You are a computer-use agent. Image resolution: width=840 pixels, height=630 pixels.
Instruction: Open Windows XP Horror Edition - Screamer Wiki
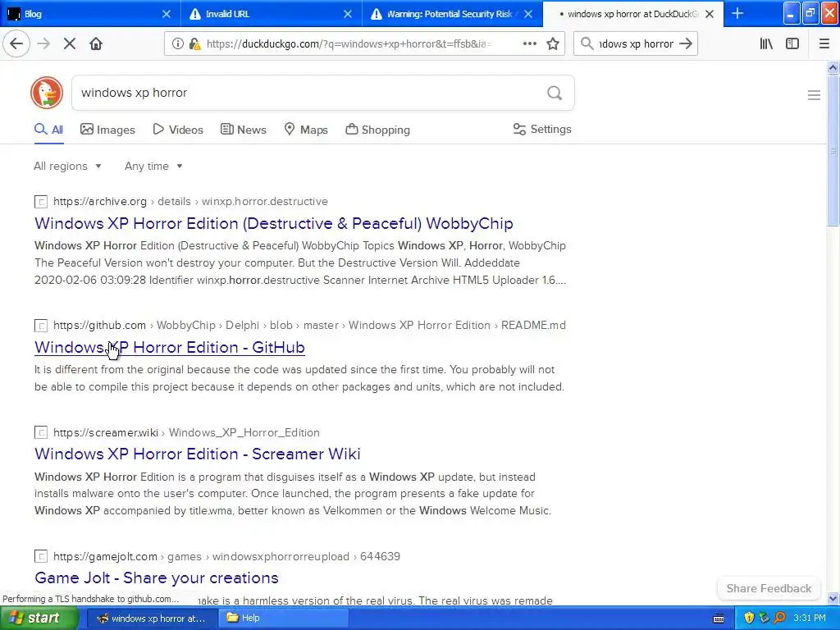[198, 454]
